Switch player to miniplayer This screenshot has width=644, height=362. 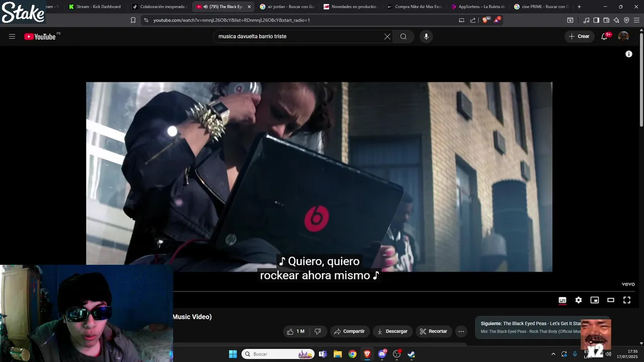595,300
